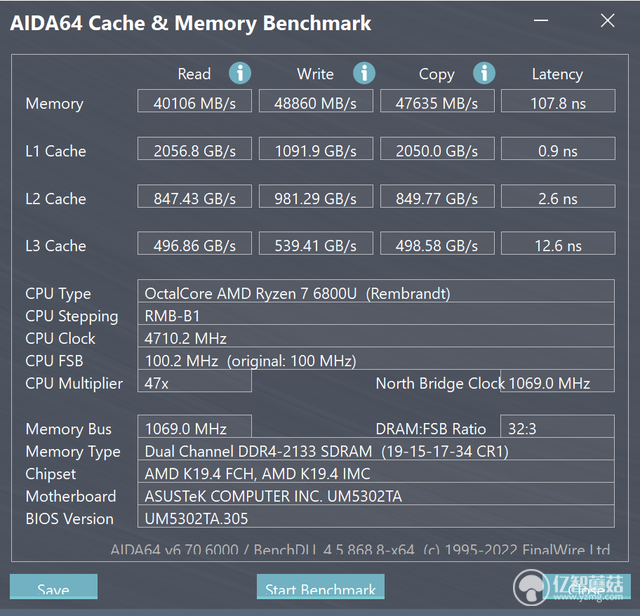Minimize the AIDA64 benchmark window
Viewport: 640px width, 616px height.
pos(541,20)
